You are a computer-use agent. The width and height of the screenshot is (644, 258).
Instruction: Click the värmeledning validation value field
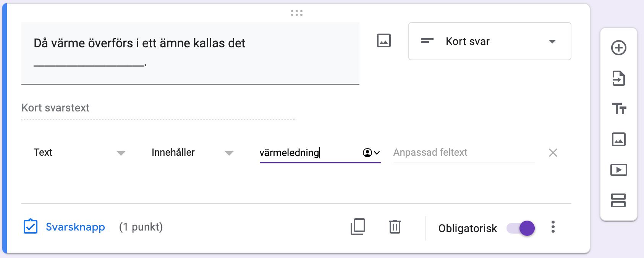[x=307, y=153]
